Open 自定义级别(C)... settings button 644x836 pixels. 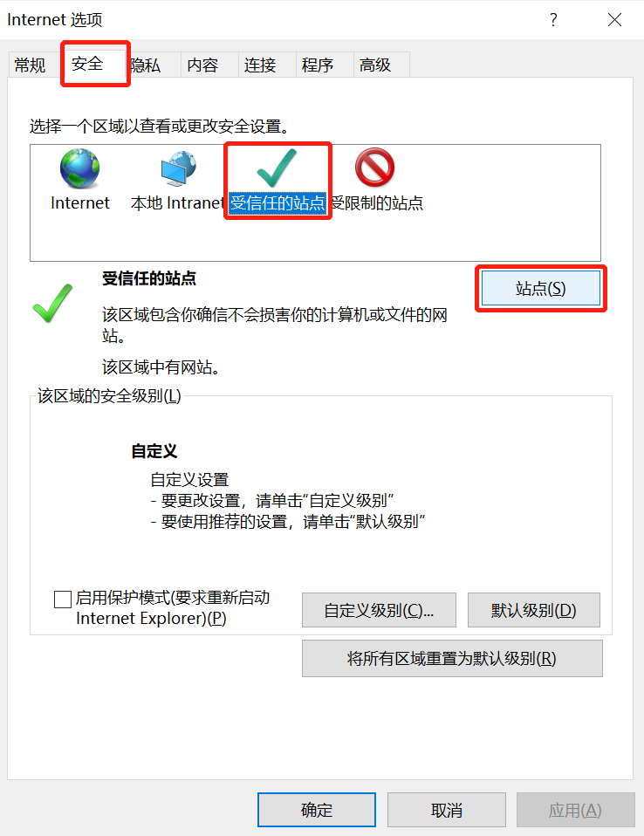point(379,610)
